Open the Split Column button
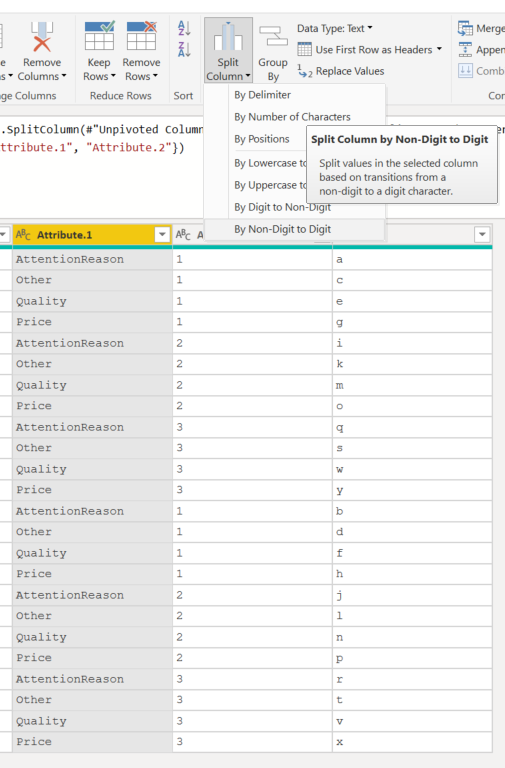This screenshot has width=505, height=768. (228, 51)
